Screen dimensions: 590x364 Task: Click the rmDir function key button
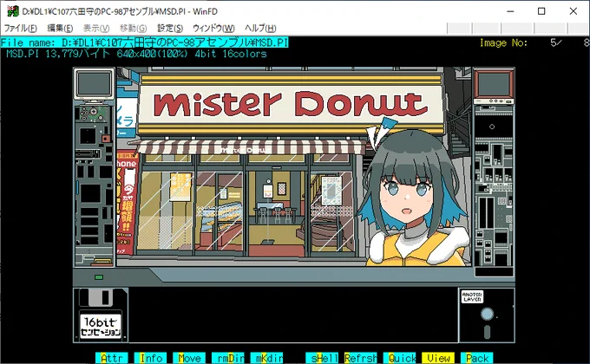pos(228,358)
